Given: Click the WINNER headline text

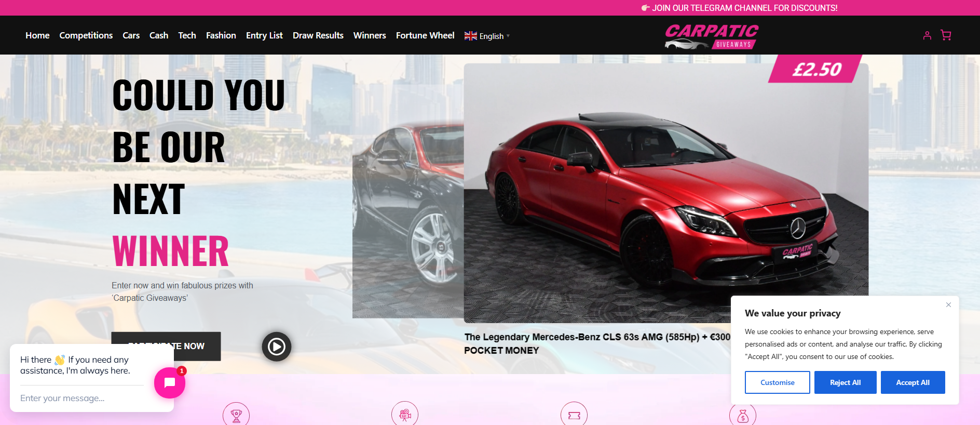Looking at the screenshot, I should click(170, 251).
